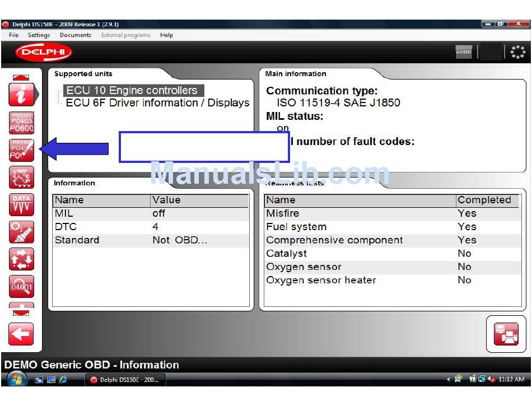Click the print report icon
The image size is (532, 406).
506,334
